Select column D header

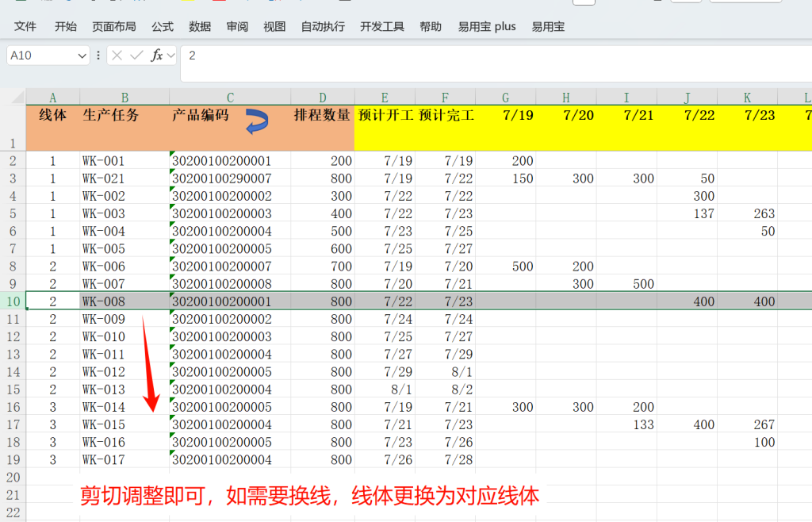[323, 98]
